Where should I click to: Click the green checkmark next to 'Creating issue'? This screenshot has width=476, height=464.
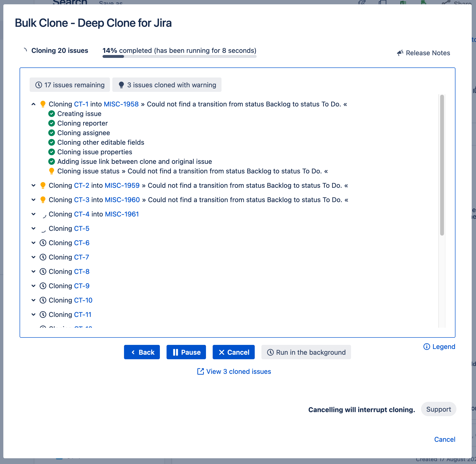[x=52, y=114]
